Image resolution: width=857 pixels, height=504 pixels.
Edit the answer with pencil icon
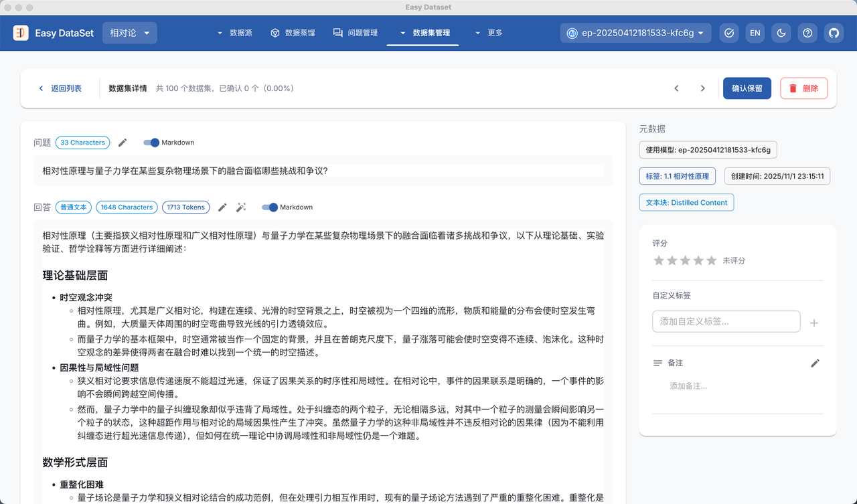coord(223,207)
